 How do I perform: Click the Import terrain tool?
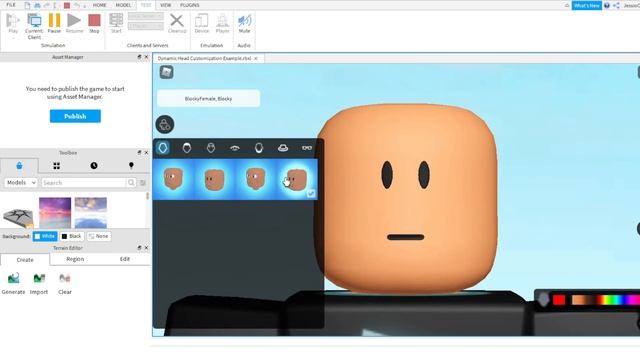[x=39, y=283]
